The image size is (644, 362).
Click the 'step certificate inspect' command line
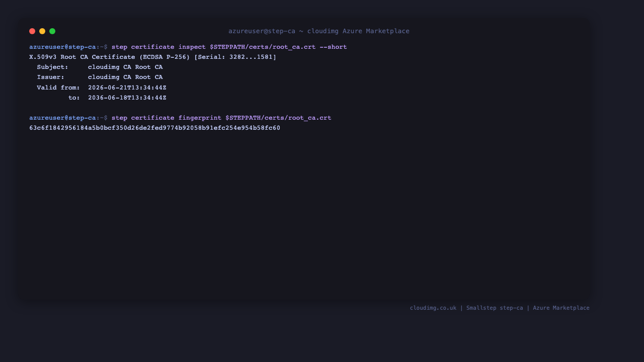point(188,47)
